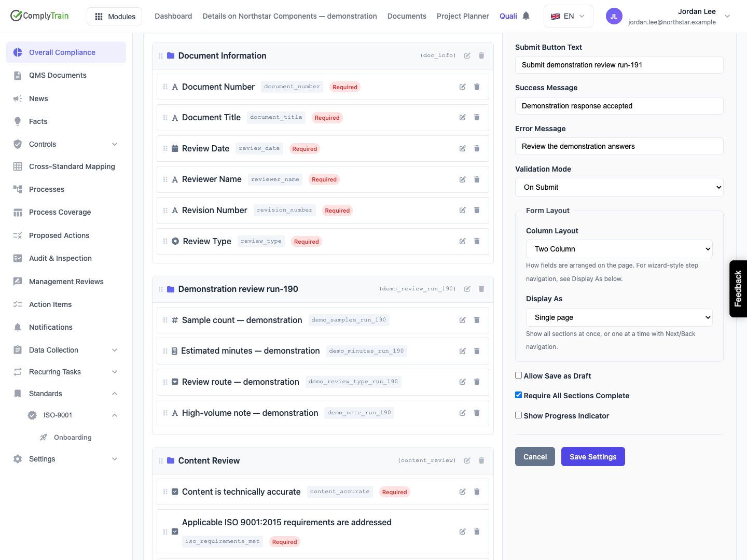Open the Project Planner tab
This screenshot has height=560, width=747.
pos(463,16)
